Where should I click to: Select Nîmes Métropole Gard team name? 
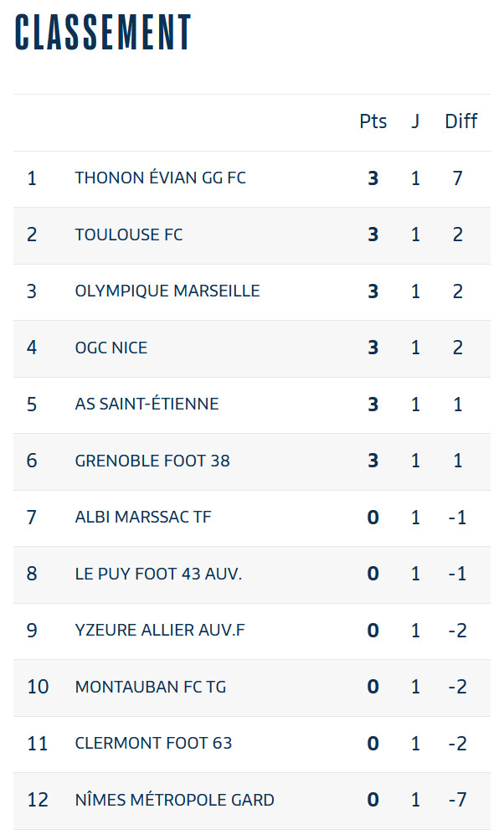point(174,800)
